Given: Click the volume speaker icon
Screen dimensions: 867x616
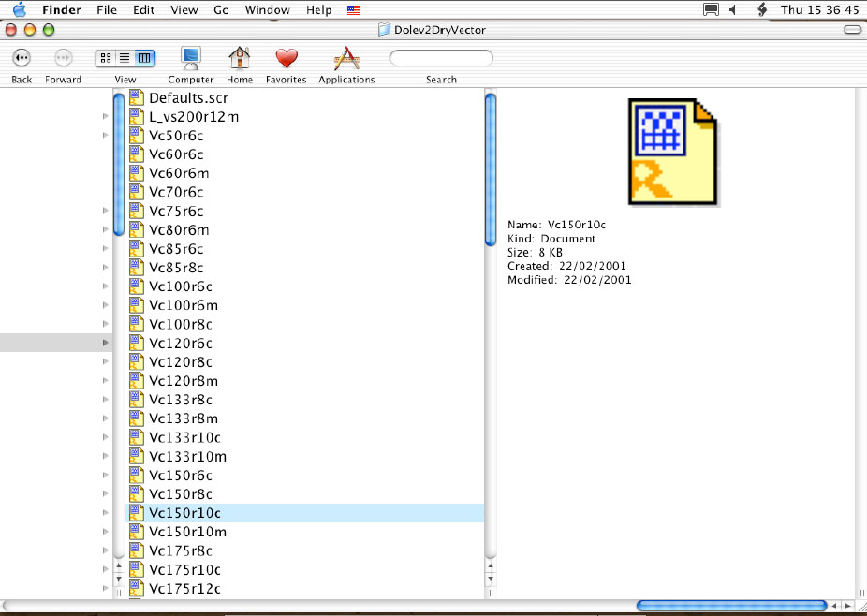Looking at the screenshot, I should 733,9.
